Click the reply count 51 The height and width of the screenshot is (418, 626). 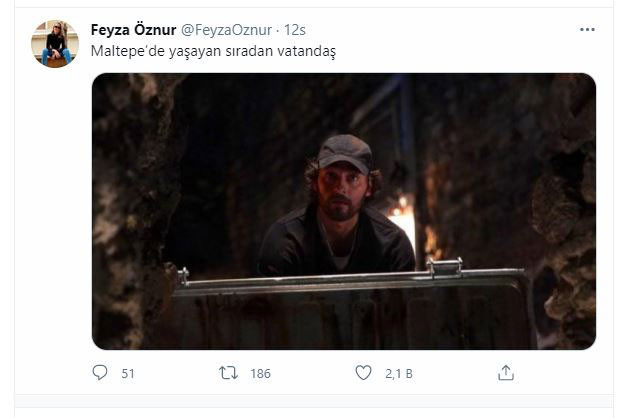pos(127,374)
